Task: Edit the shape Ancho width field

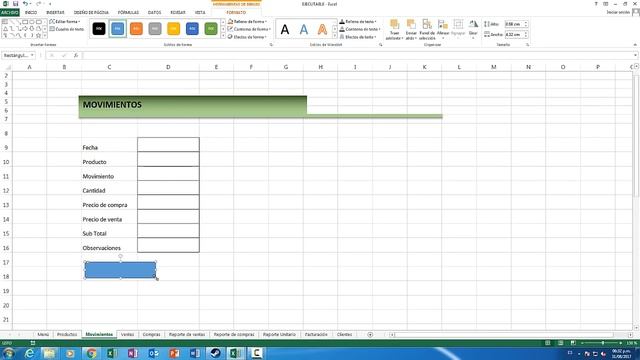Action: tap(514, 35)
